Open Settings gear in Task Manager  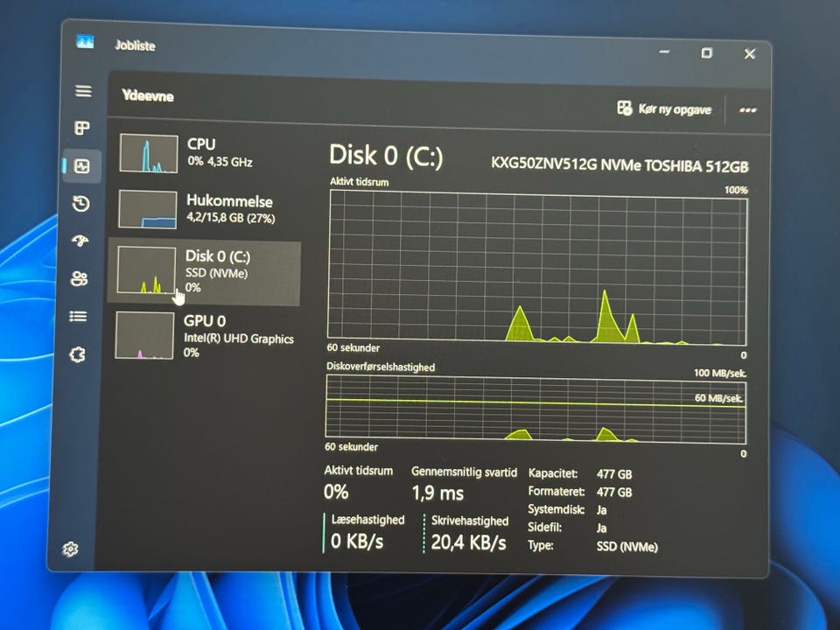tap(70, 549)
